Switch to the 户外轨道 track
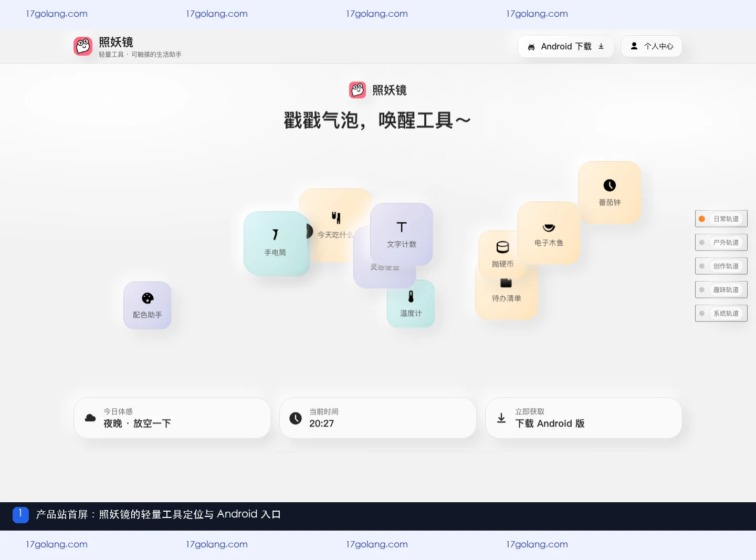The width and height of the screenshot is (756, 560). click(721, 243)
